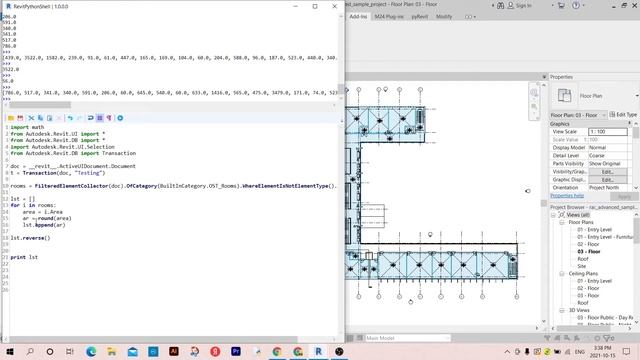Screen dimensions: 640x360
Task: Collapse the Views (all) tree node
Action: [553, 215]
